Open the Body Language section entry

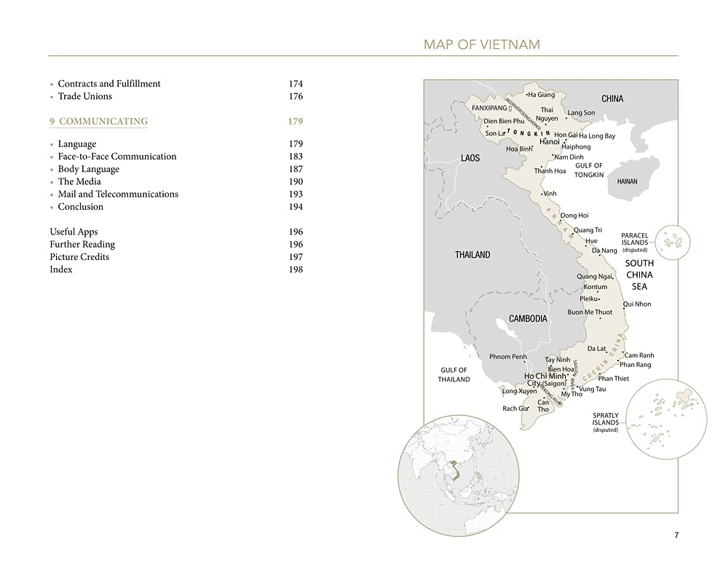(88, 169)
